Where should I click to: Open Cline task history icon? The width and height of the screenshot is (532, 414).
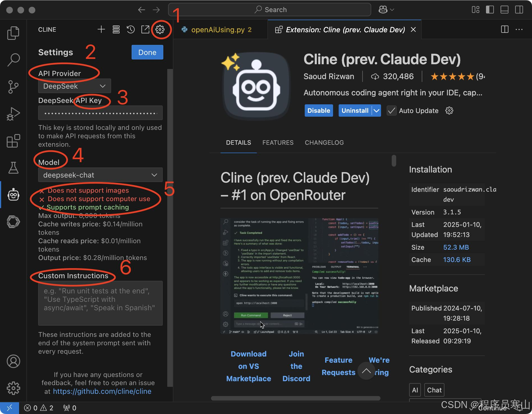131,29
